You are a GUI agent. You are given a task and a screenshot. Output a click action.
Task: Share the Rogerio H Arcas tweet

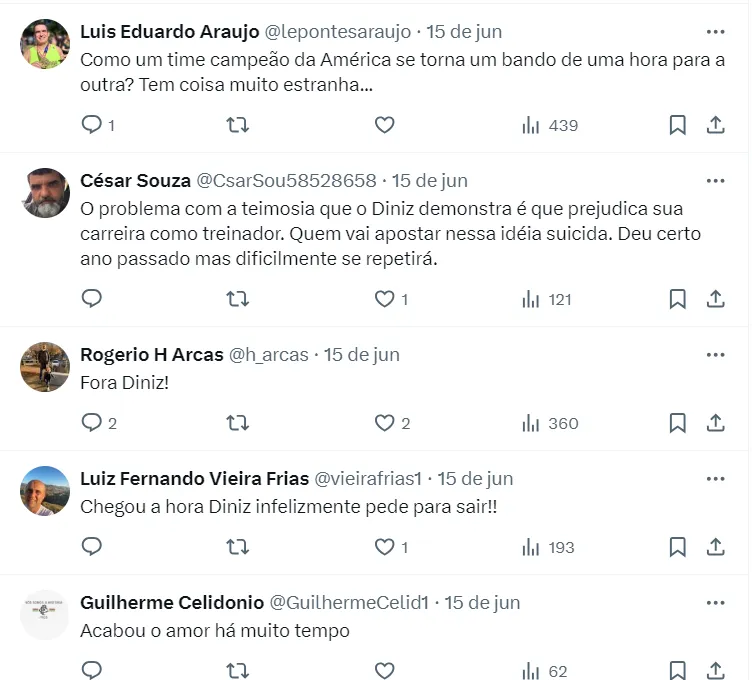point(716,423)
